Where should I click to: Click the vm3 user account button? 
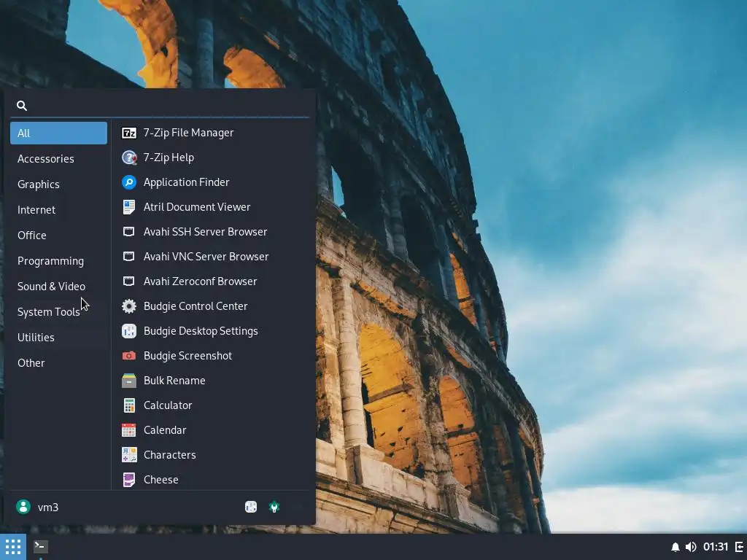point(37,507)
